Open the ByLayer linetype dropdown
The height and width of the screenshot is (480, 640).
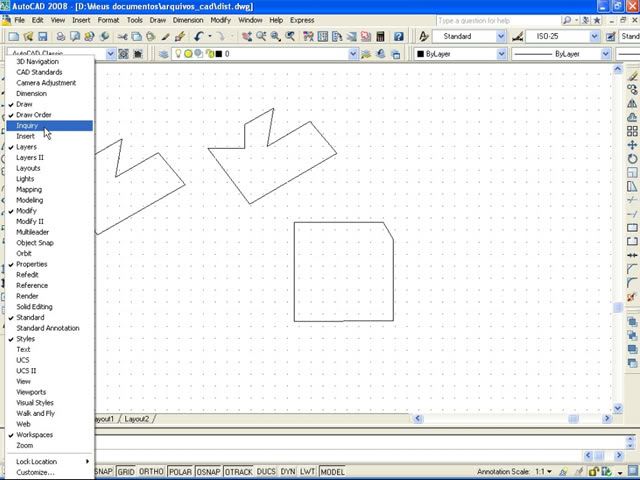click(x=606, y=54)
